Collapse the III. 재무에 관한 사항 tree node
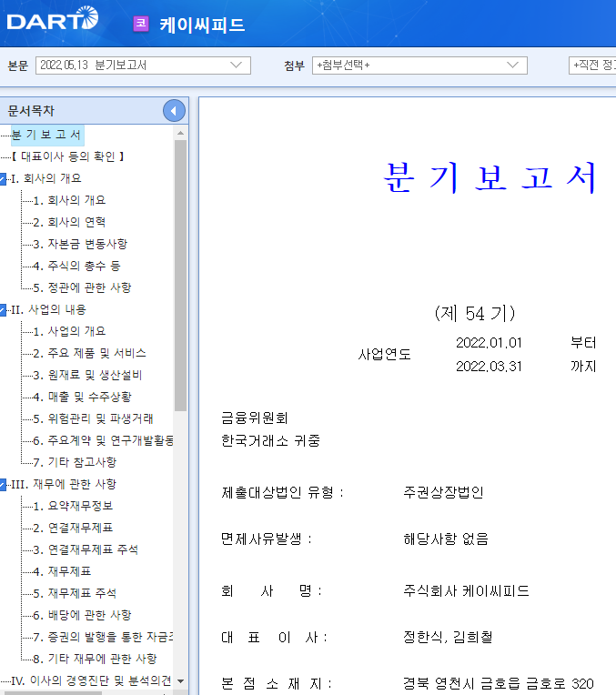The width and height of the screenshot is (616, 695). 3,485
